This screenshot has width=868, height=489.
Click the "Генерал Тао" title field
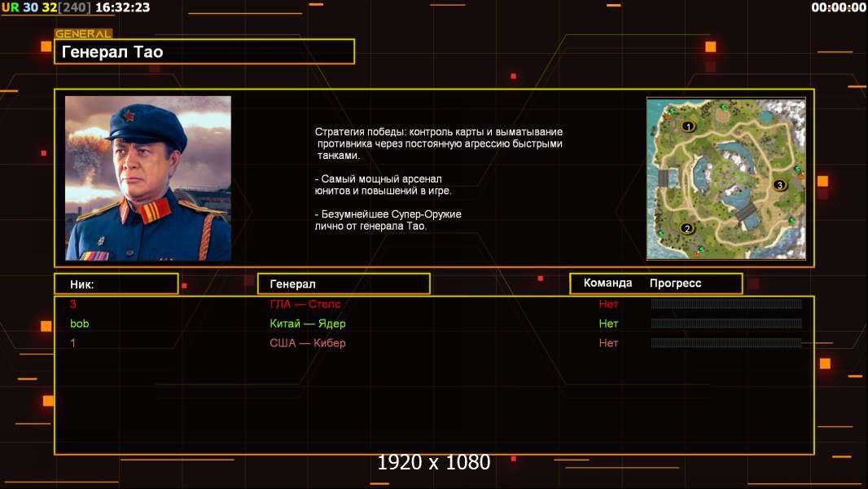point(204,51)
